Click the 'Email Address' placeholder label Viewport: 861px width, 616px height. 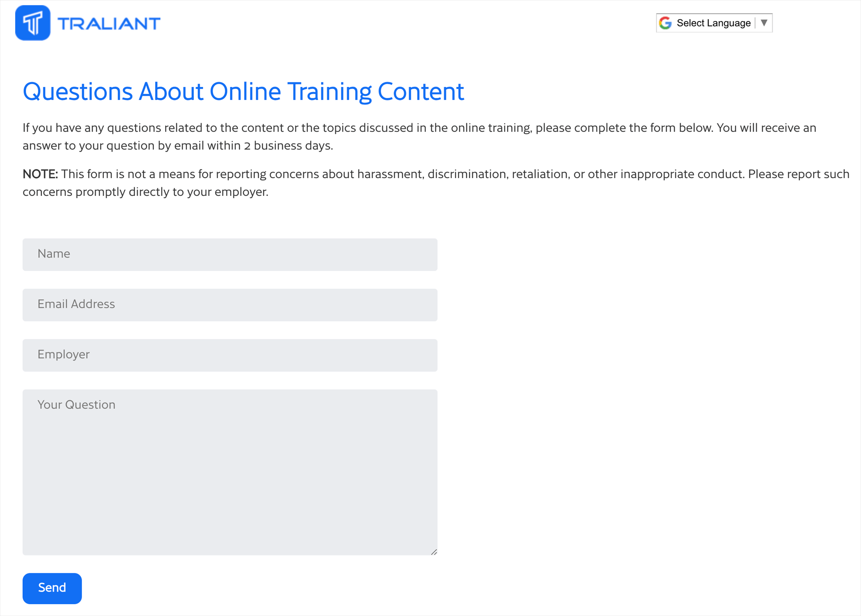point(76,304)
